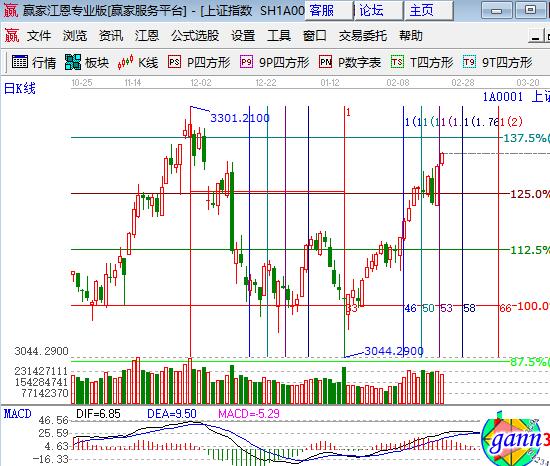
Task: Open the 行情 market quotes icon
Action: pyautogui.click(x=20, y=62)
